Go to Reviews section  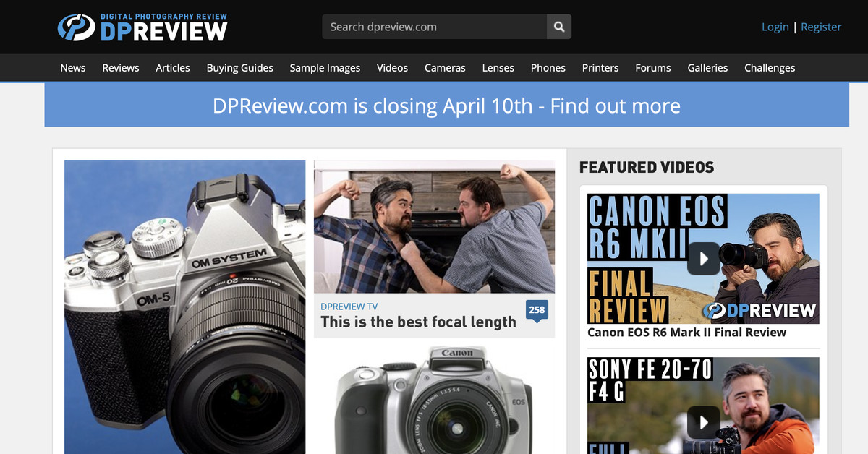tap(121, 68)
